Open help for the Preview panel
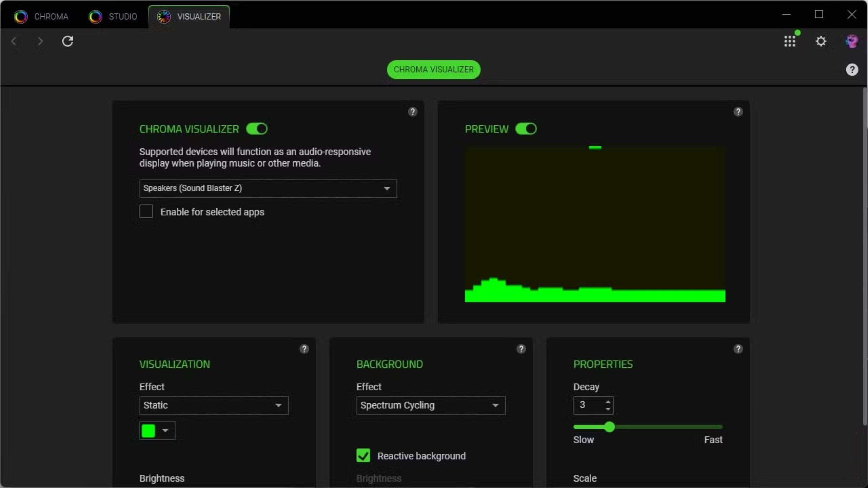 point(738,112)
